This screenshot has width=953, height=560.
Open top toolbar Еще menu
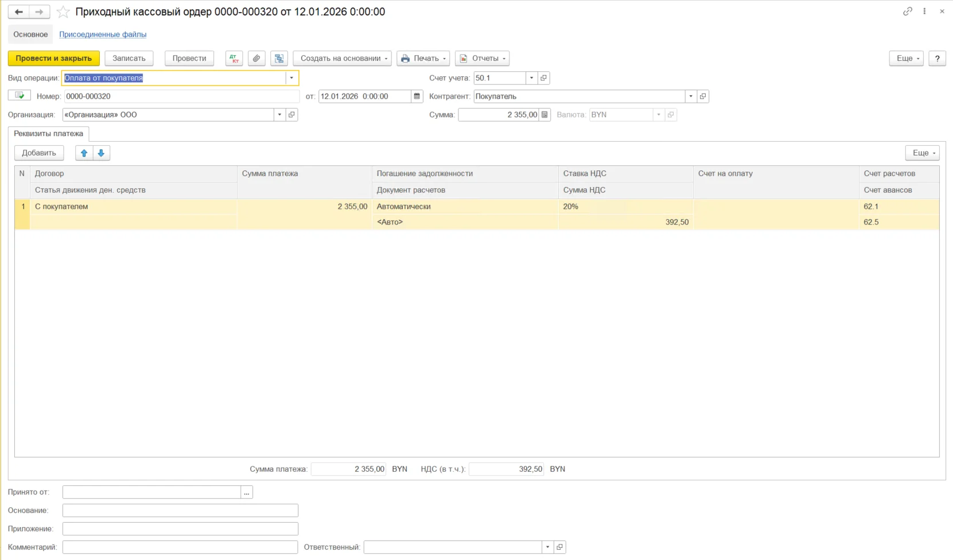[906, 59]
